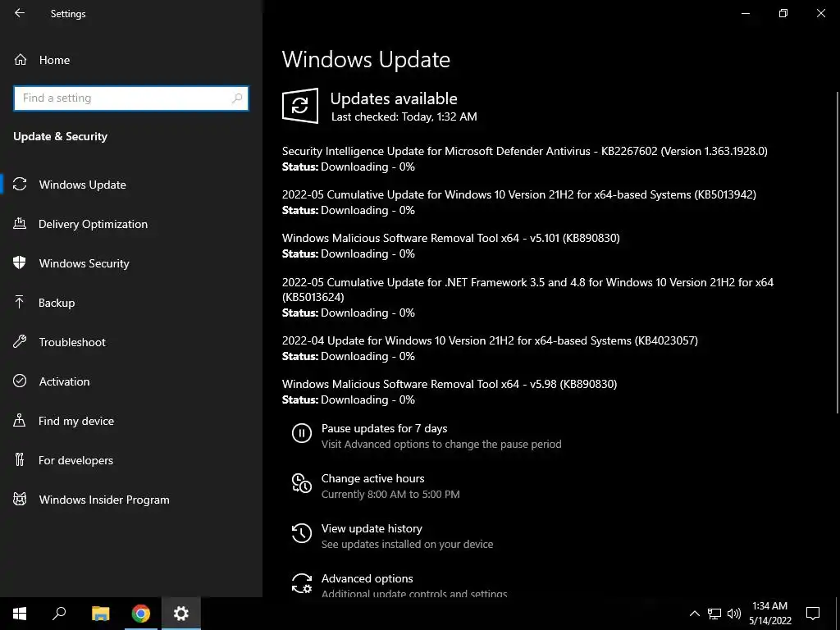Click the Security Intelligence Update KB2267602 entry
840x630 pixels.
(x=524, y=158)
